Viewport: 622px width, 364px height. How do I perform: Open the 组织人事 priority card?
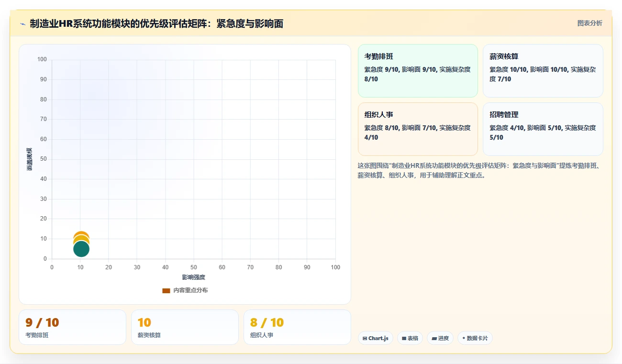point(418,129)
